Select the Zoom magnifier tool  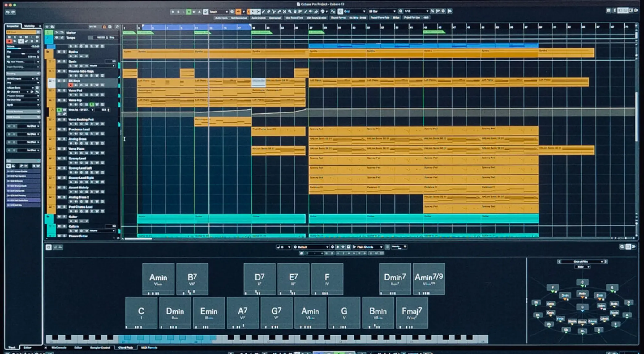pos(290,11)
